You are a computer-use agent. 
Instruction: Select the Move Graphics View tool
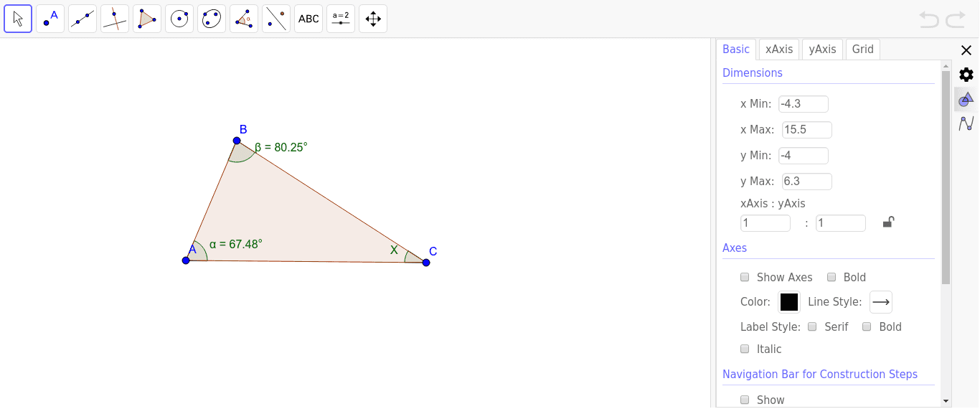[373, 19]
